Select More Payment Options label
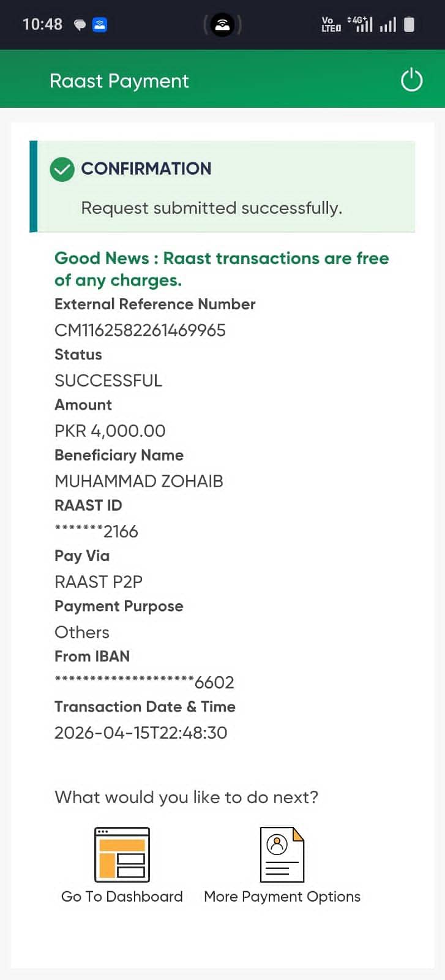 tap(282, 897)
